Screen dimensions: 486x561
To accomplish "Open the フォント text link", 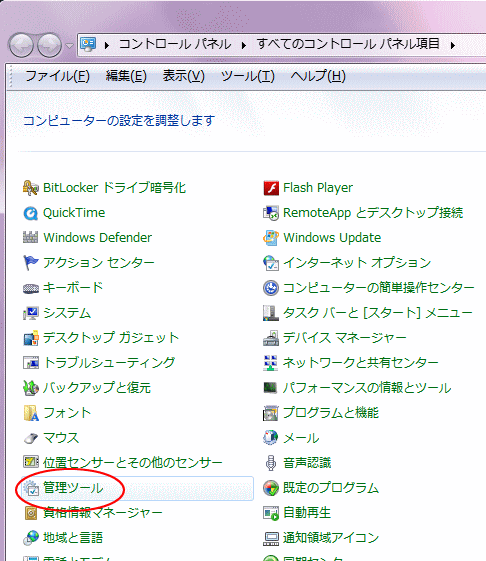I will [67, 413].
